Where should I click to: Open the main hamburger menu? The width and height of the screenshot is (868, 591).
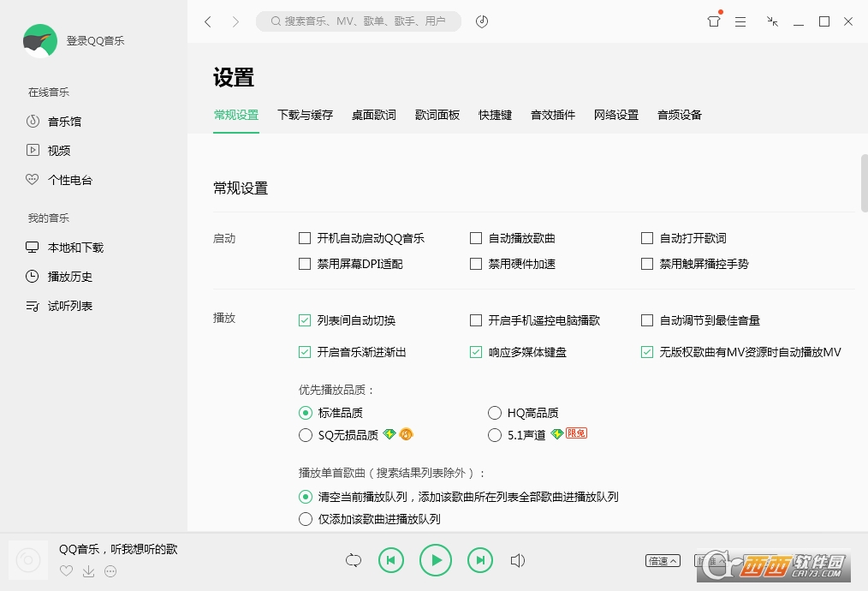740,21
